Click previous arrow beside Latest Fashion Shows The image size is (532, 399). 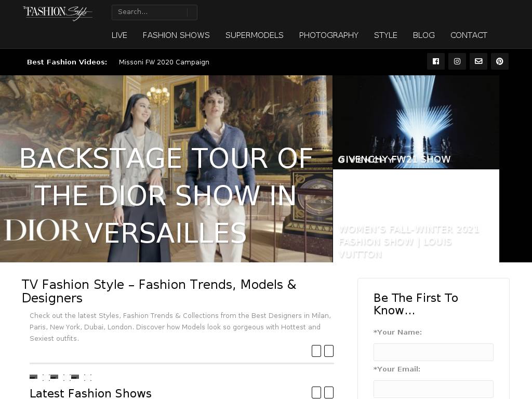coord(316,393)
